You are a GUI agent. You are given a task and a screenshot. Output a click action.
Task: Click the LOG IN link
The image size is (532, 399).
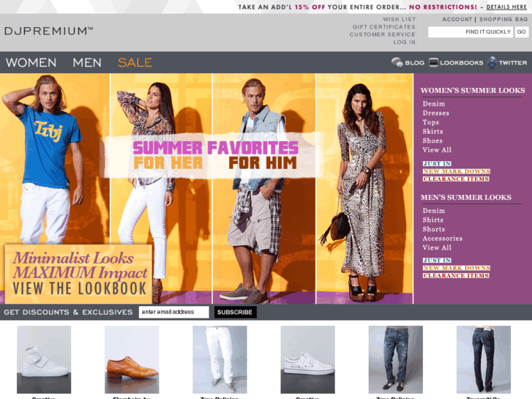[x=405, y=42]
